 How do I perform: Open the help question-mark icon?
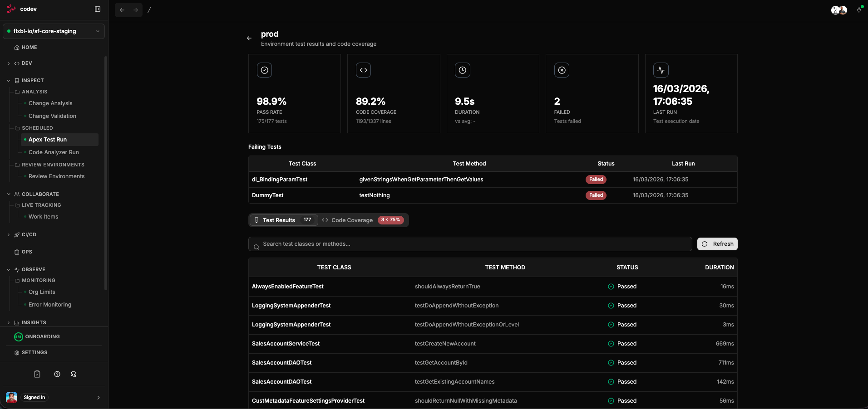pos(56,374)
